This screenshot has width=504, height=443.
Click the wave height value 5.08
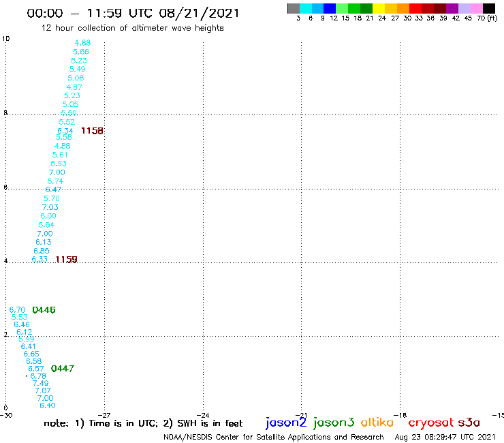pos(76,78)
